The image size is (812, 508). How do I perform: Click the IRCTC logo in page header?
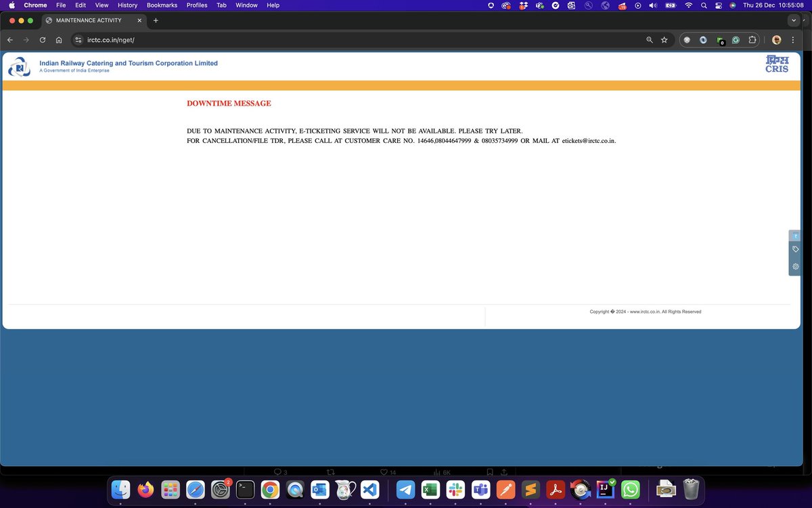20,67
